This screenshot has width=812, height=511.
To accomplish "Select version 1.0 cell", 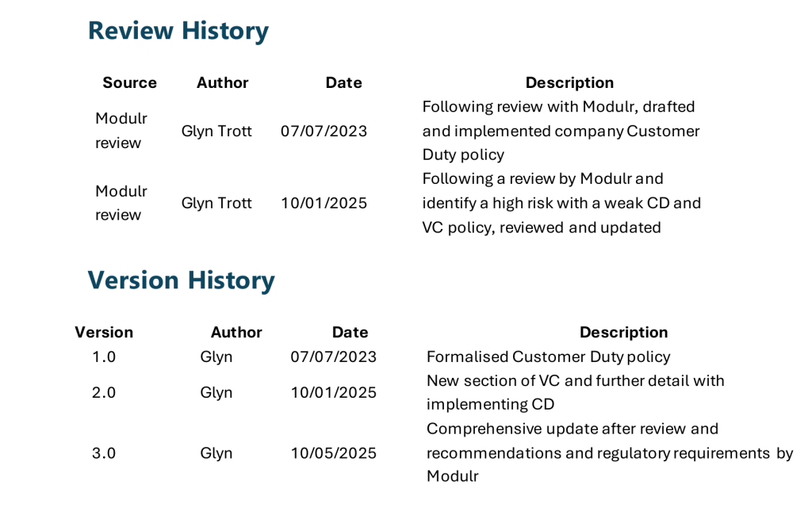I will pyautogui.click(x=104, y=357).
